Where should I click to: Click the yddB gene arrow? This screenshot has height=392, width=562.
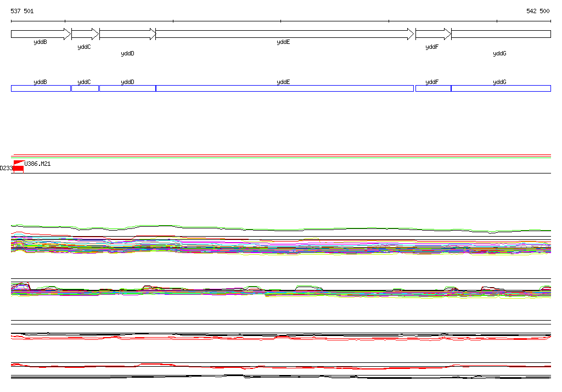[x=41, y=34]
